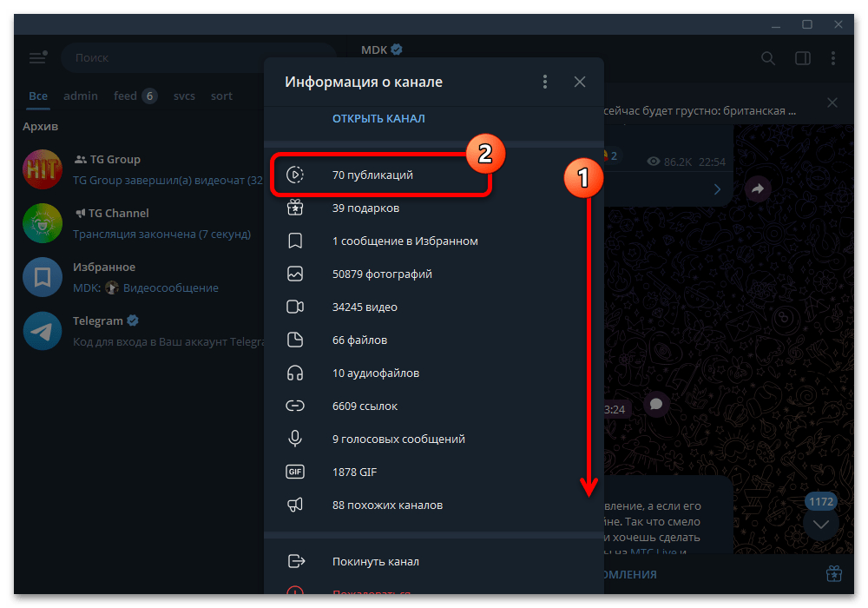Screen dimensions: 868x608
Task: Select the sort folder tab
Action: (221, 96)
